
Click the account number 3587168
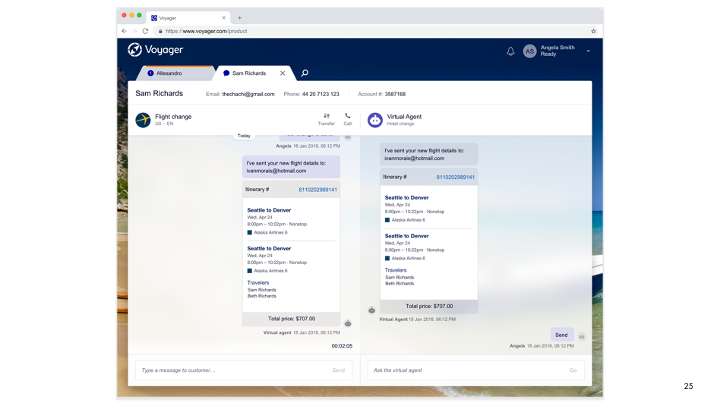pos(395,94)
